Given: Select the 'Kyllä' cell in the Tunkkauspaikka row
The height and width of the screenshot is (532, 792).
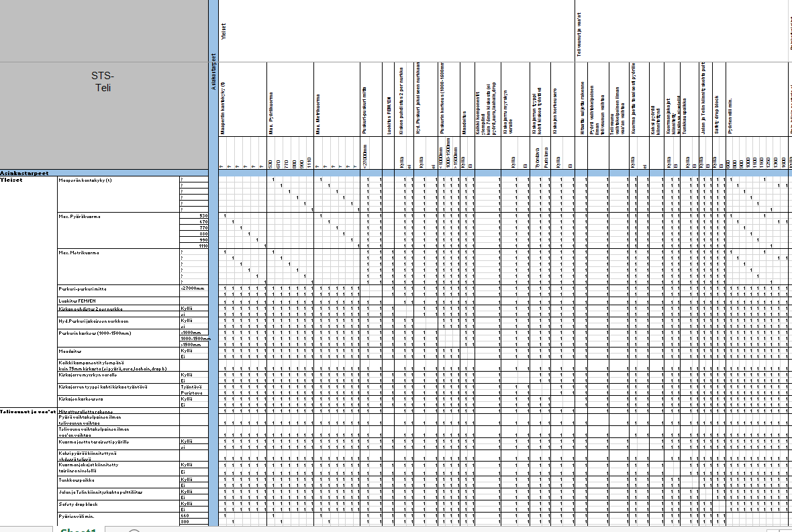Looking at the screenshot, I should pos(194,480).
